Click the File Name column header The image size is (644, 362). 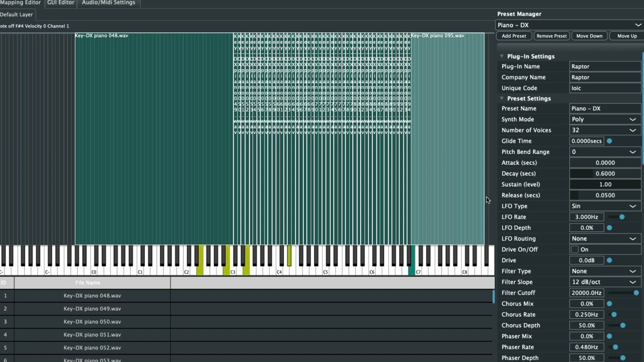[92, 283]
